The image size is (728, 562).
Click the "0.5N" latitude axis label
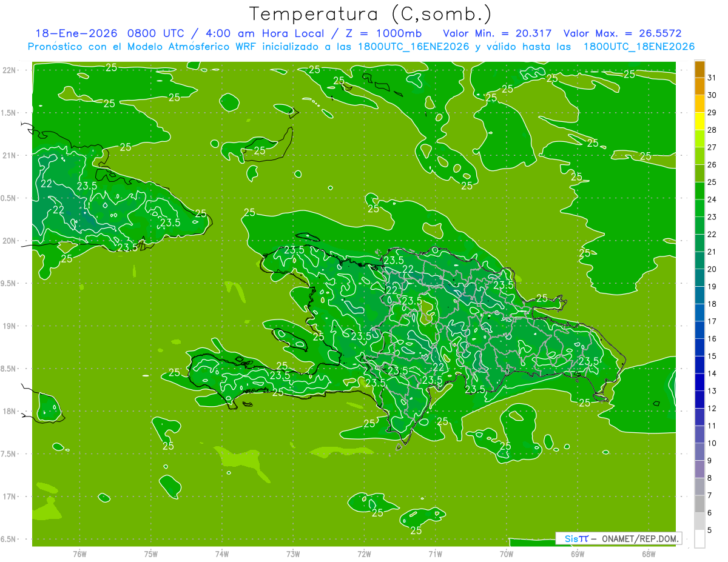point(10,198)
